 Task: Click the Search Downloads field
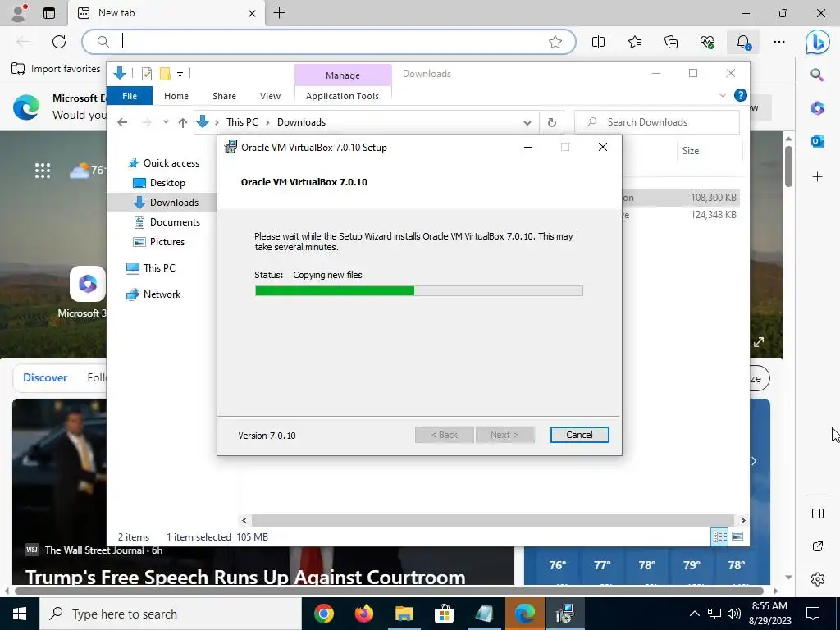(657, 122)
